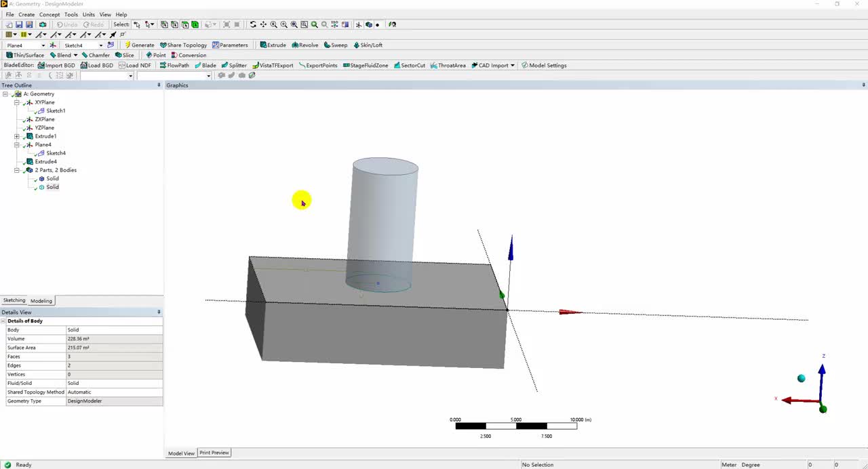This screenshot has height=469, width=868.
Task: Select the highlighted Solid body in tree
Action: 52,187
